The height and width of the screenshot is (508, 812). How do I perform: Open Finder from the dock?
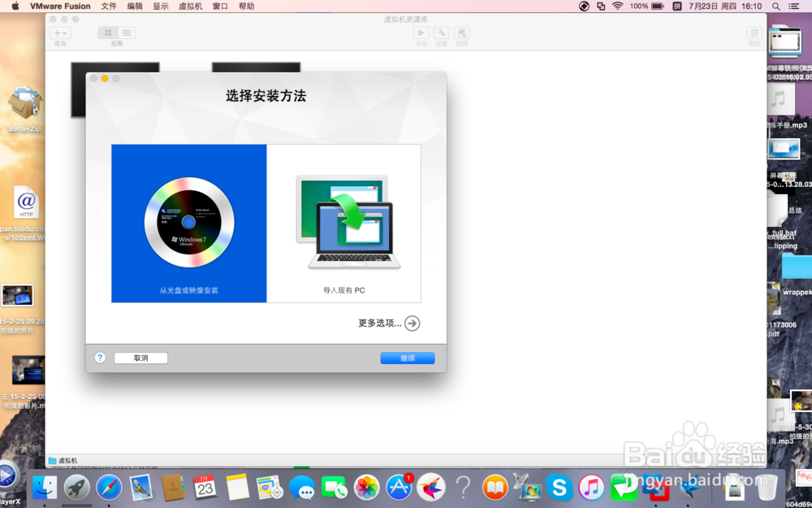[x=45, y=488]
